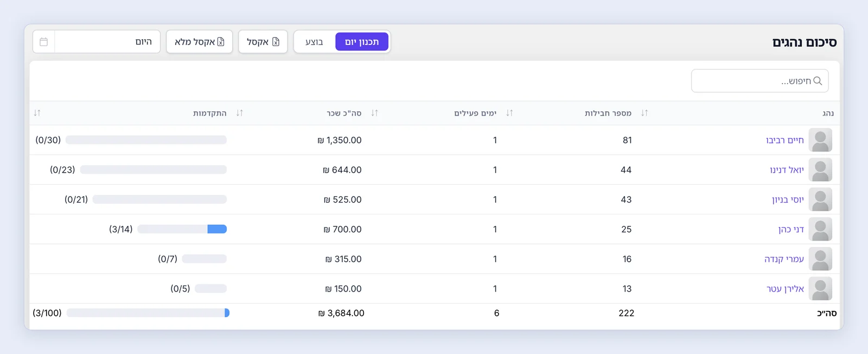Image resolution: width=868 pixels, height=354 pixels.
Task: Click progress bar showing (0/23)
Action: click(x=154, y=170)
